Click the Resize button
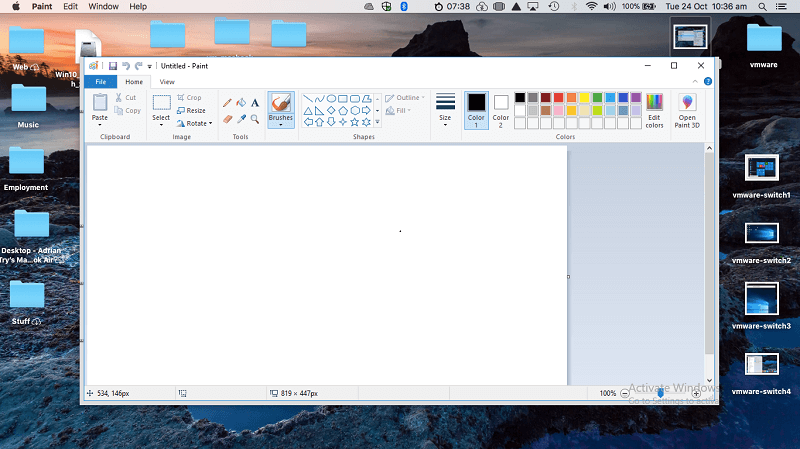Viewport: 800px width, 449px height. coord(191,110)
